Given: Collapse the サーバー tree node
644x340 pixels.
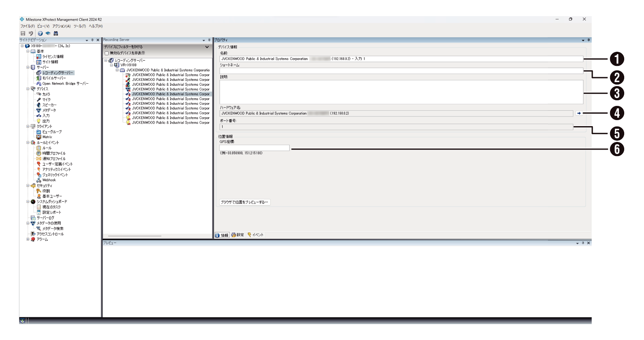Looking at the screenshot, I should click(x=28, y=67).
